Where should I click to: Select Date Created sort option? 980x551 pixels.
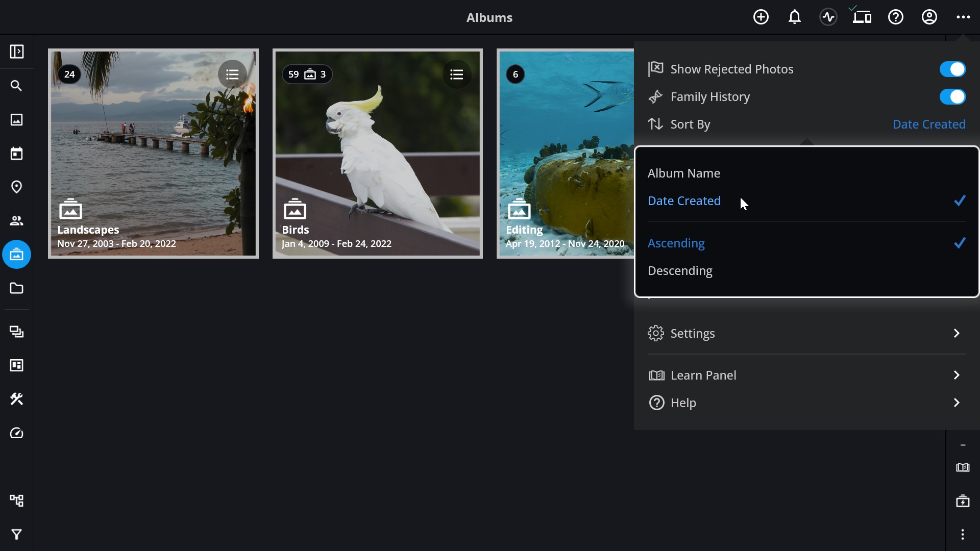pos(806,201)
